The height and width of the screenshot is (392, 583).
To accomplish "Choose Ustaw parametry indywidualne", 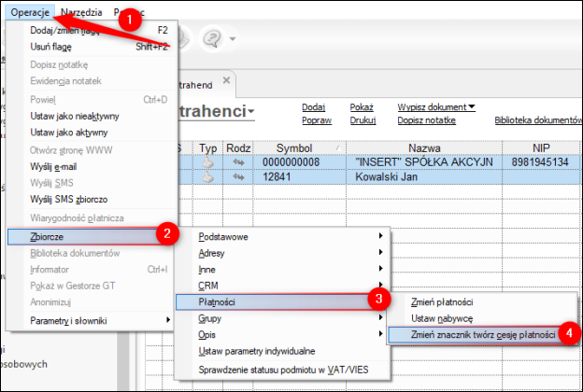I will 282,351.
